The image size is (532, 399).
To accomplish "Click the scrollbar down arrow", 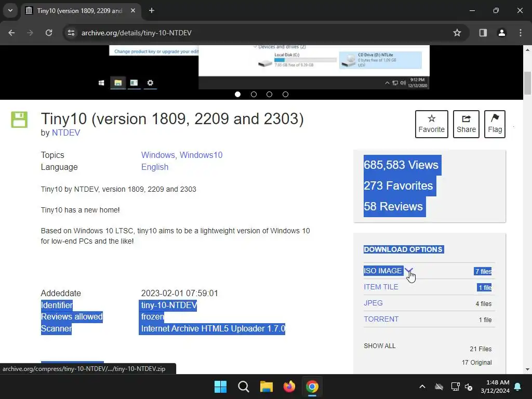I will tap(528, 369).
